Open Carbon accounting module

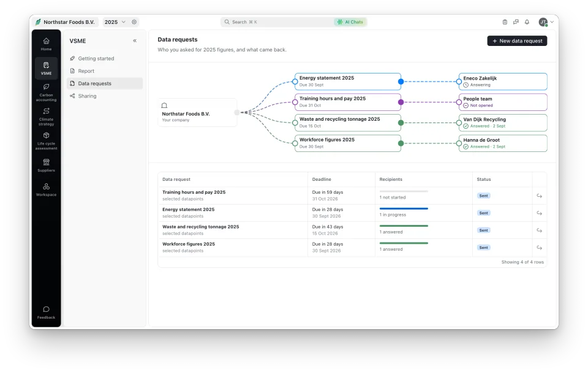[x=46, y=93]
